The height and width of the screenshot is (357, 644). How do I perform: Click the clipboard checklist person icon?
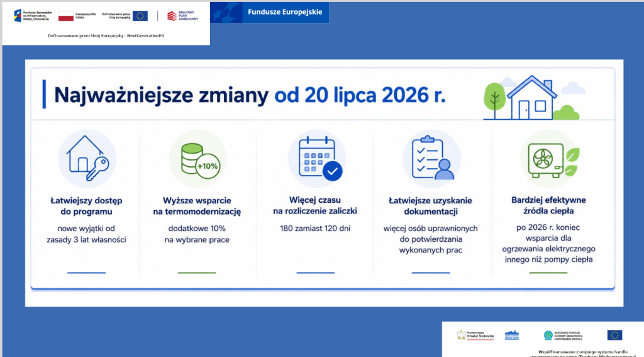tap(431, 159)
